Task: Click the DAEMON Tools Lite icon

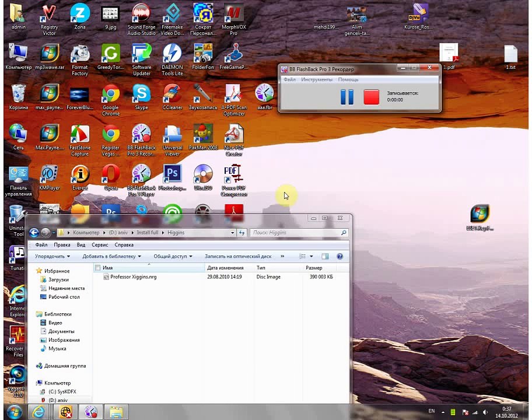Action: coord(172,60)
